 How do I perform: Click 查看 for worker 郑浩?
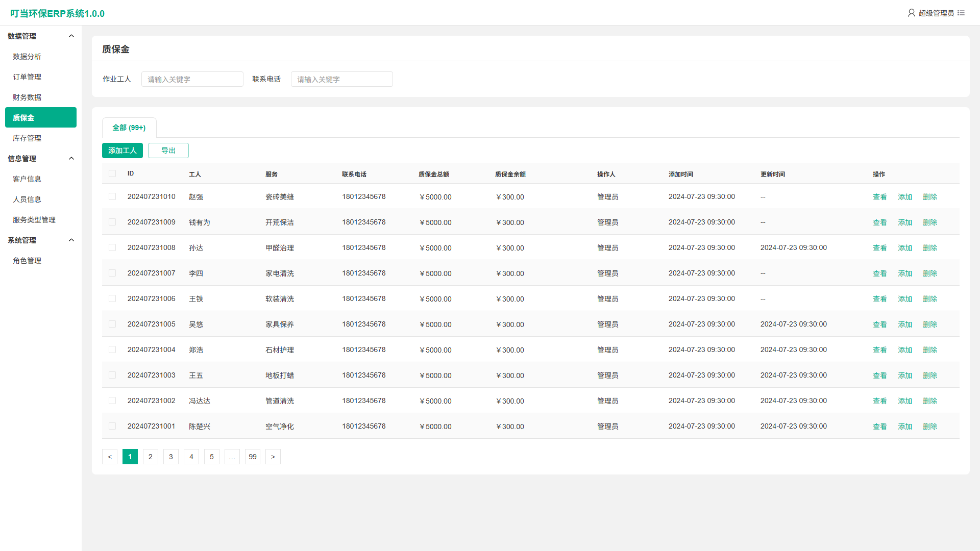[880, 350]
